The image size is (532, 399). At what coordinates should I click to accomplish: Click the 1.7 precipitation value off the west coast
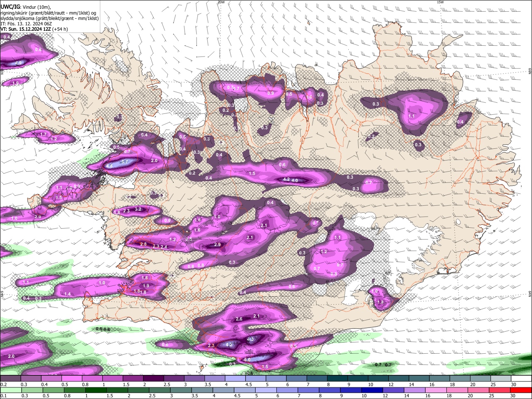pos(43,134)
